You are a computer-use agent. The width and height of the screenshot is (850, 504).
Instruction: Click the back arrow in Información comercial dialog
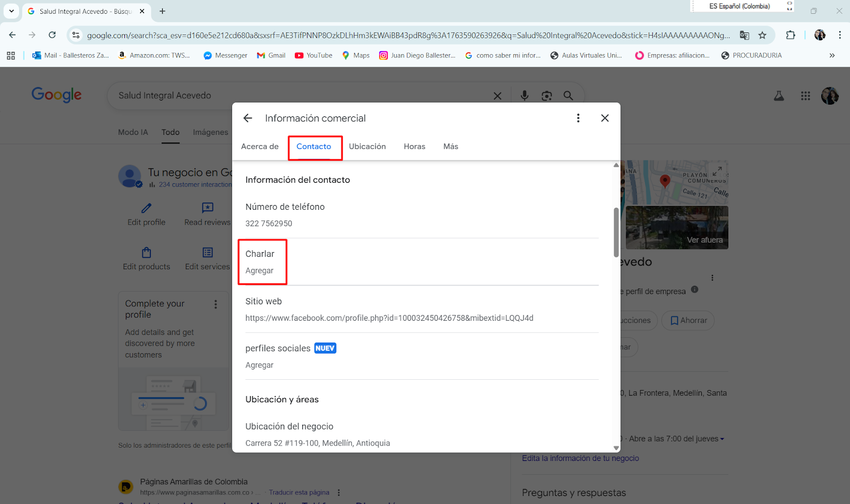[x=248, y=118]
